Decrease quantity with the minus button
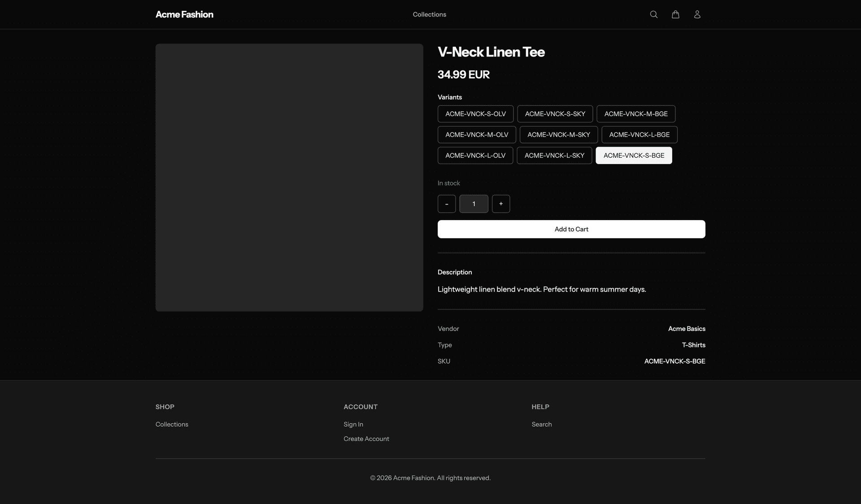Screen dimensions: 861x504 (447, 204)
